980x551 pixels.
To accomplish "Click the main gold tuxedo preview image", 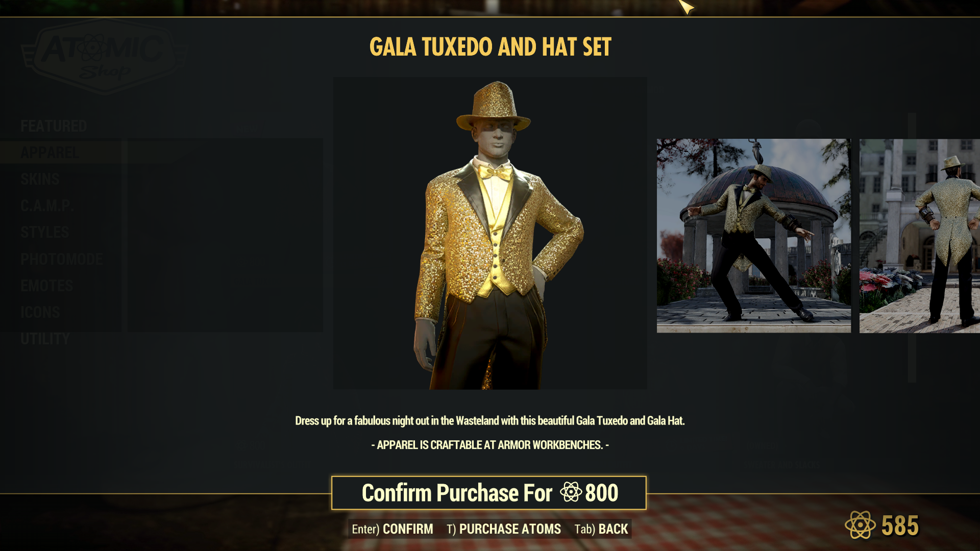I will point(490,233).
